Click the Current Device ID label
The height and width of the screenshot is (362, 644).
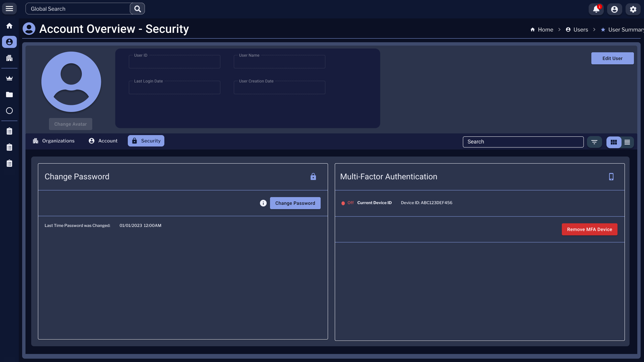pos(374,203)
